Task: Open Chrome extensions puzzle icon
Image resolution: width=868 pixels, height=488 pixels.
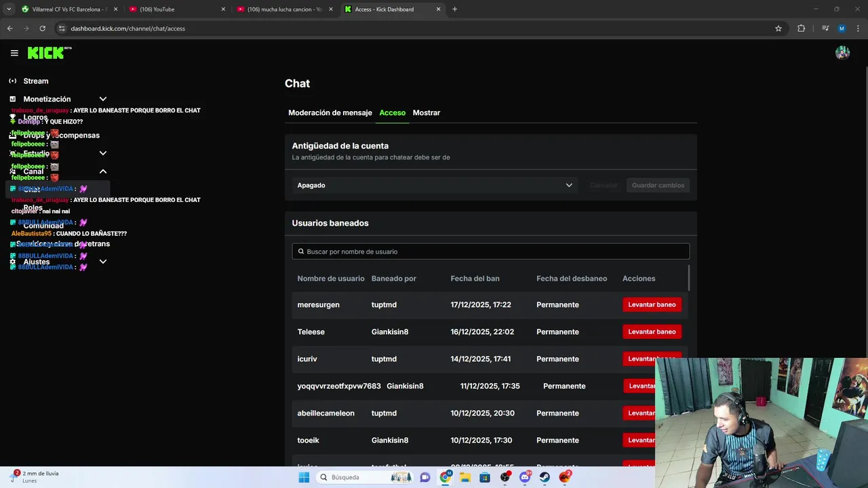Action: tap(801, 28)
